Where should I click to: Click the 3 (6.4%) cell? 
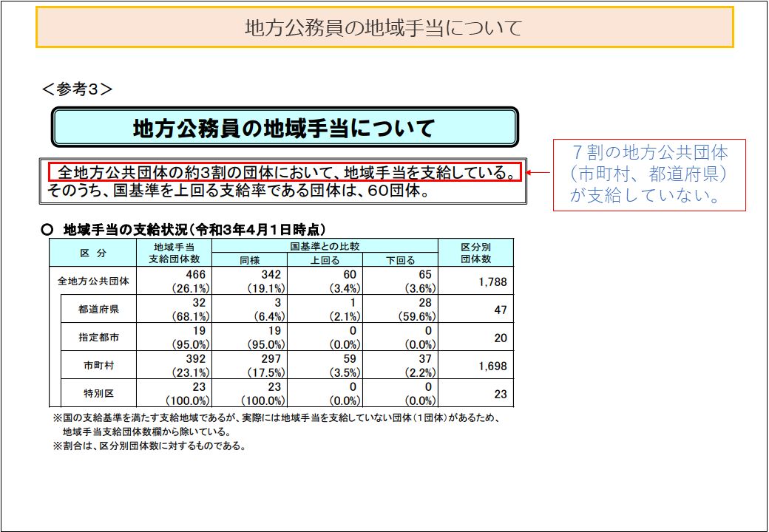click(x=250, y=309)
